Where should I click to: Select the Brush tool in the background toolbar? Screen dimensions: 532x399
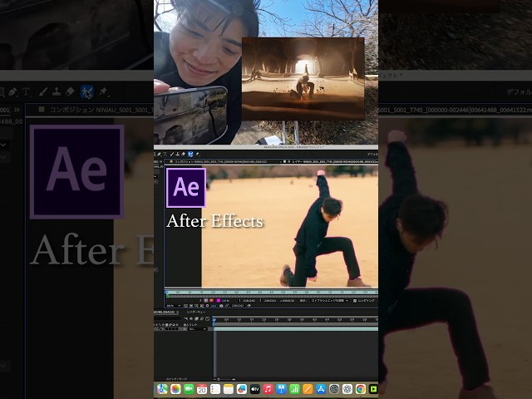[x=43, y=91]
